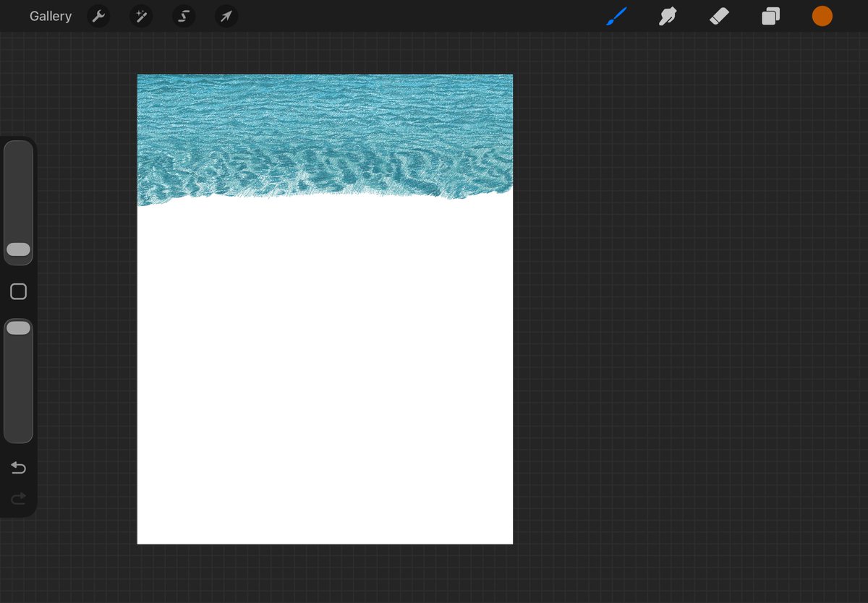
Task: Activate the Selection S-shaped tool
Action: tap(184, 16)
